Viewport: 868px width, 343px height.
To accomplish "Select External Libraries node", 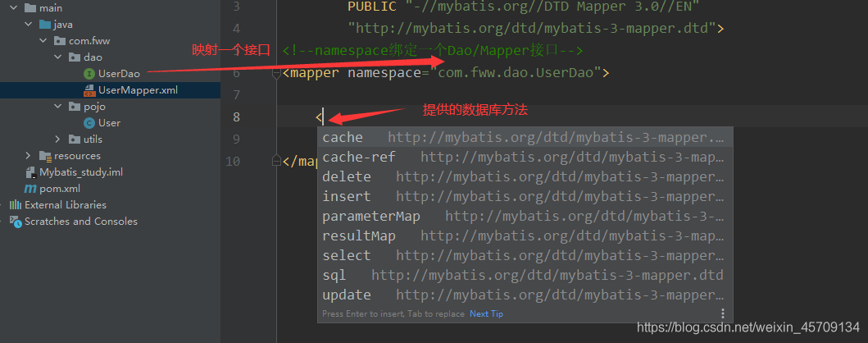I will [x=66, y=205].
